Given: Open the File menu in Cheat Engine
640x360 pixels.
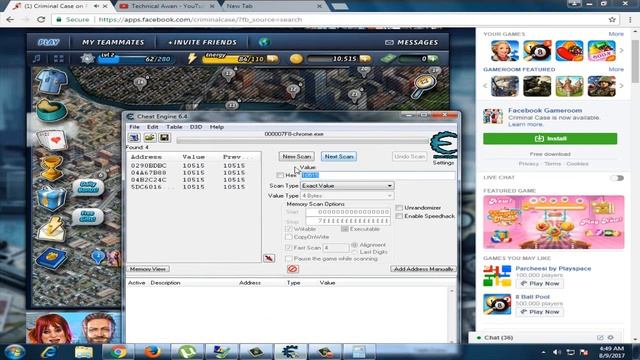Looking at the screenshot, I should coord(134,127).
